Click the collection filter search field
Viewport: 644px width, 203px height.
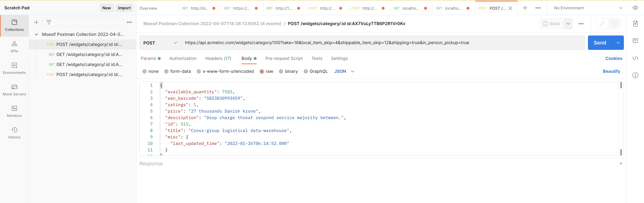(x=83, y=22)
